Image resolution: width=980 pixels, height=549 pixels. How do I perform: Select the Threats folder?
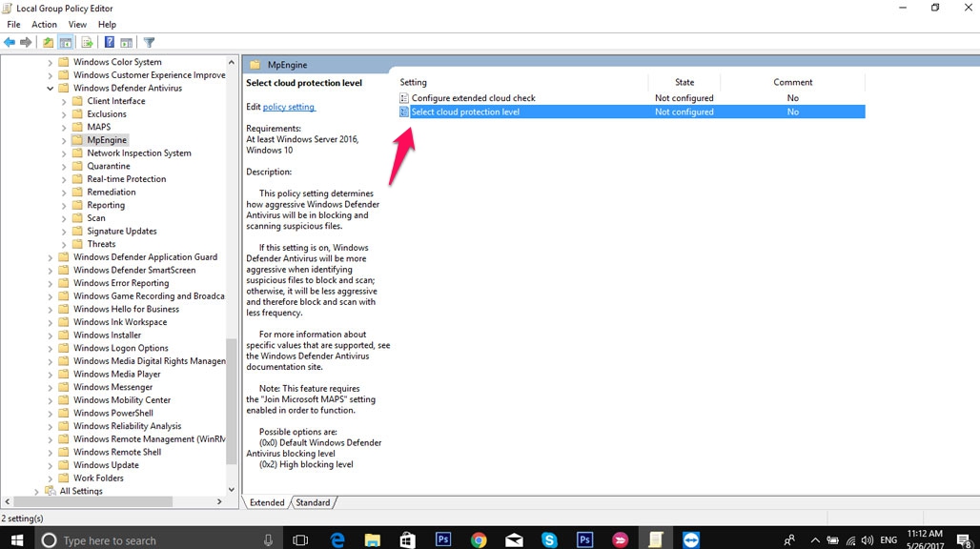101,244
